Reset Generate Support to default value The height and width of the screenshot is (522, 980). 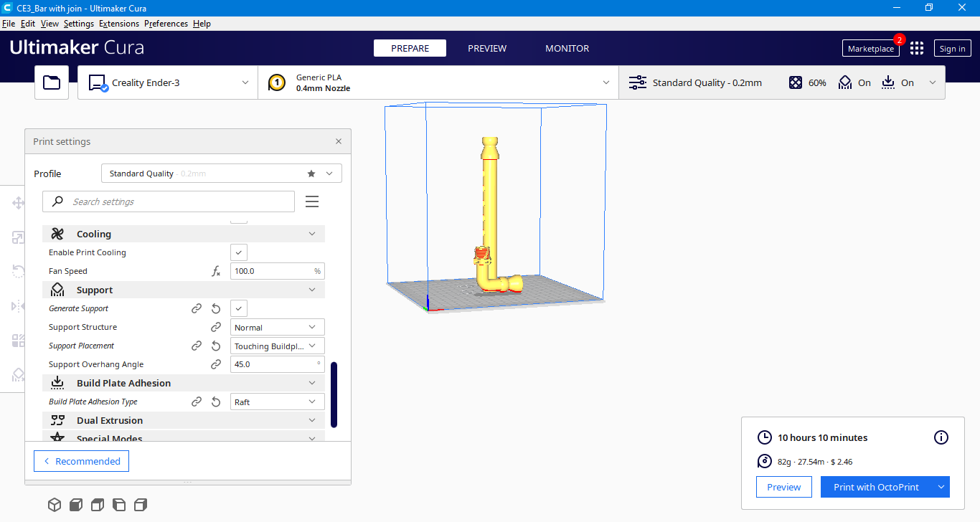pyautogui.click(x=216, y=308)
